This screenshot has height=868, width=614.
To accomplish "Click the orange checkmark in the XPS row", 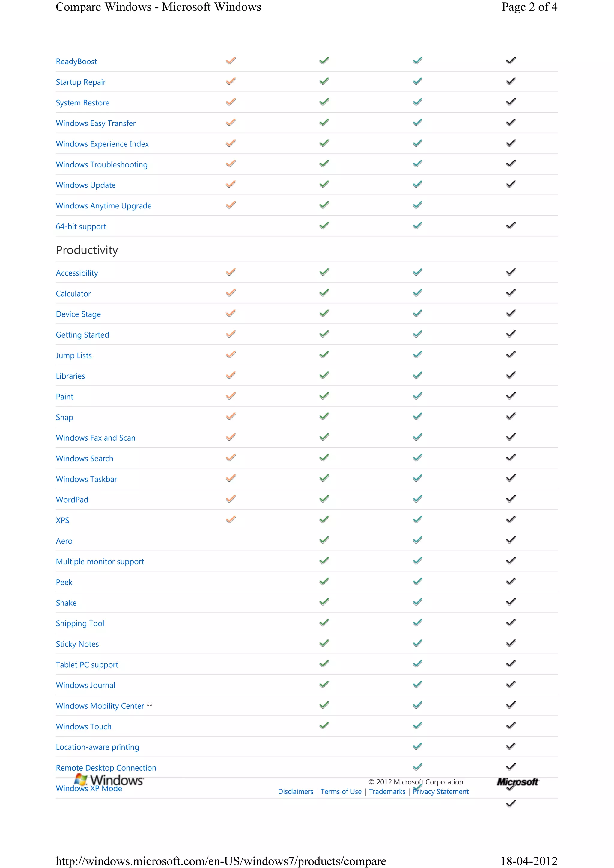I will 230,519.
